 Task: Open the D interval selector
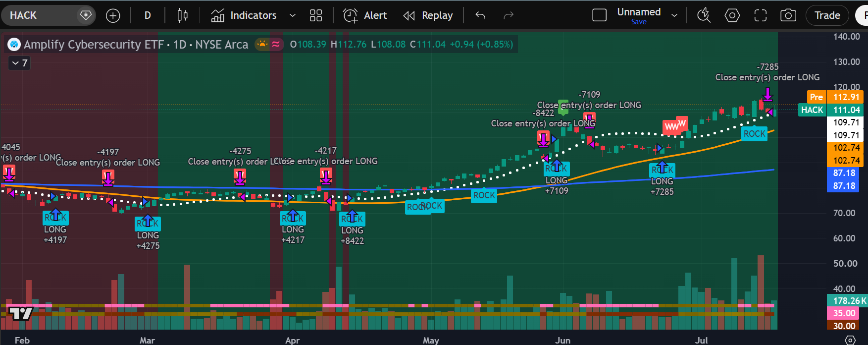[x=148, y=16]
